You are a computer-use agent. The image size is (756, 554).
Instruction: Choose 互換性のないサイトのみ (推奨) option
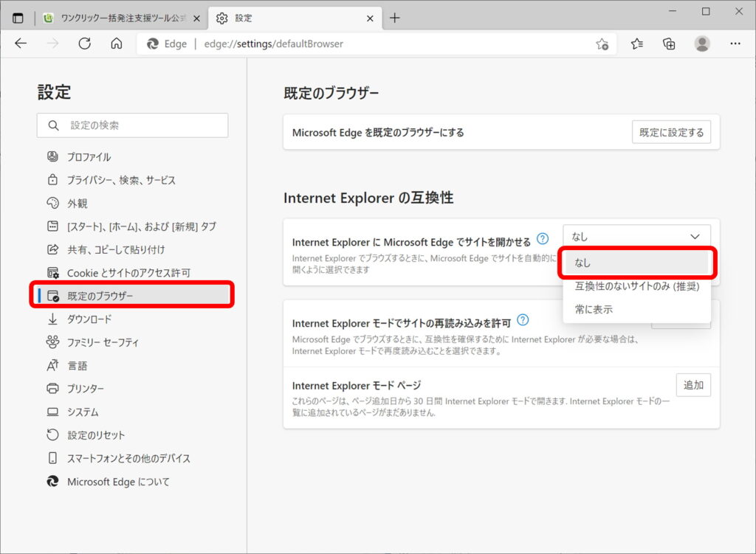coord(636,286)
